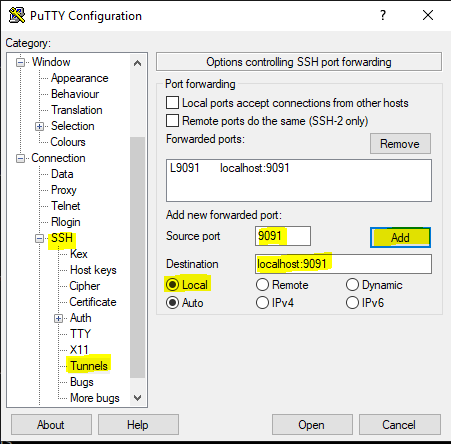Click the question mark help icon in title bar
Viewport: 451px width, 444px height.
tap(383, 15)
